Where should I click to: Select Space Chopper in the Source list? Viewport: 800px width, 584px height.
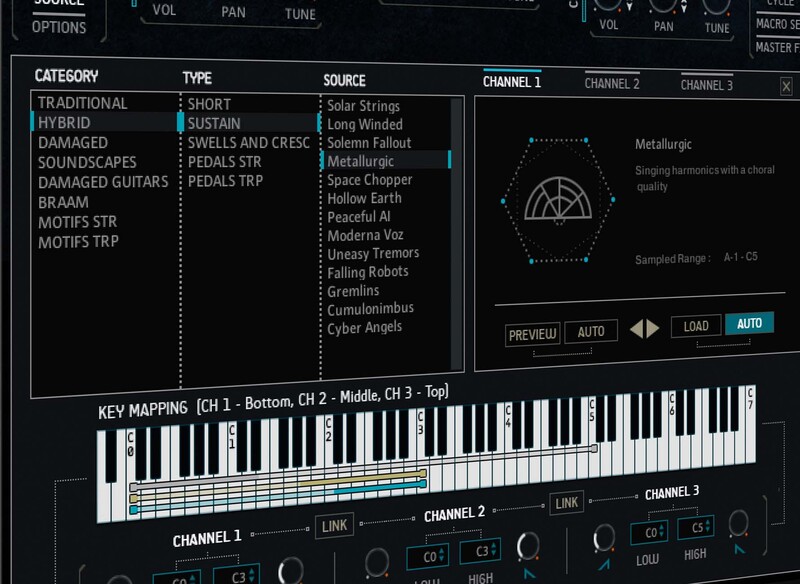(370, 180)
